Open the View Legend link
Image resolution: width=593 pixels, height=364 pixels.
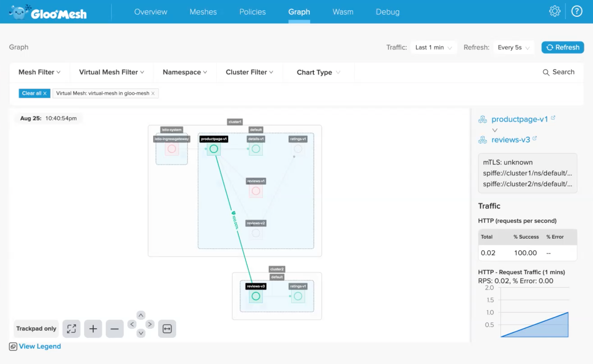pos(40,346)
